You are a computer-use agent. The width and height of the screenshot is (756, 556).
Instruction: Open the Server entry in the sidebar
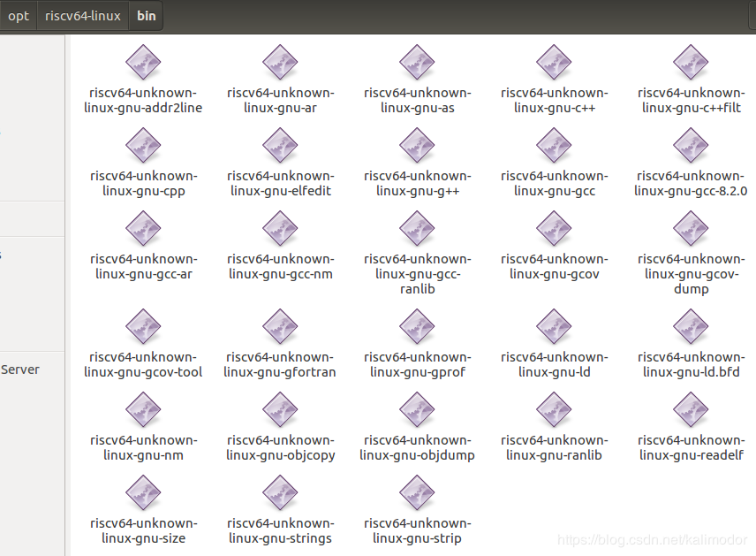[20, 369]
